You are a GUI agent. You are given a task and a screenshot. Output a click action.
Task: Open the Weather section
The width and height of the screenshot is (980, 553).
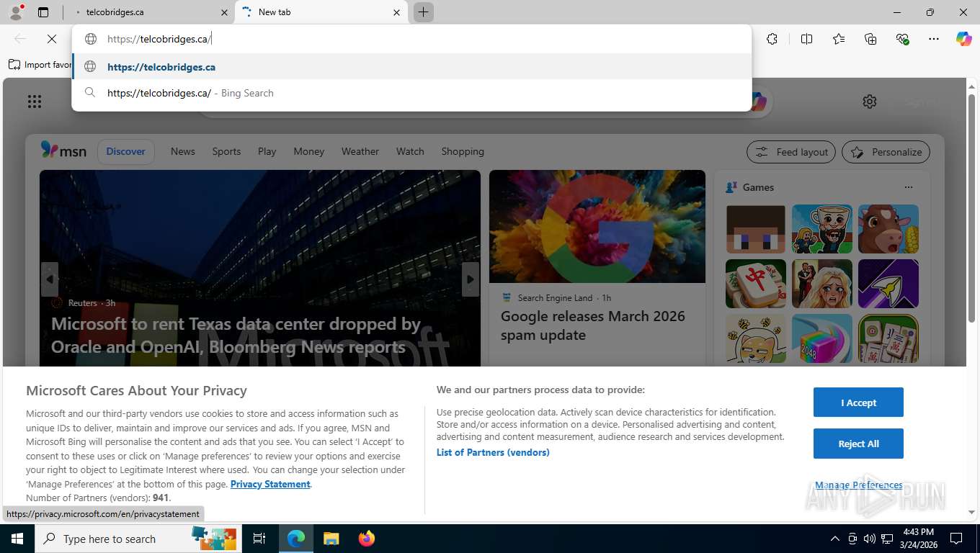click(360, 151)
